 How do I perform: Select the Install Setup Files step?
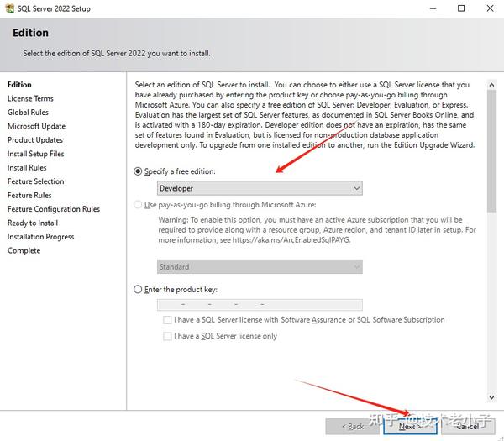pyautogui.click(x=35, y=154)
